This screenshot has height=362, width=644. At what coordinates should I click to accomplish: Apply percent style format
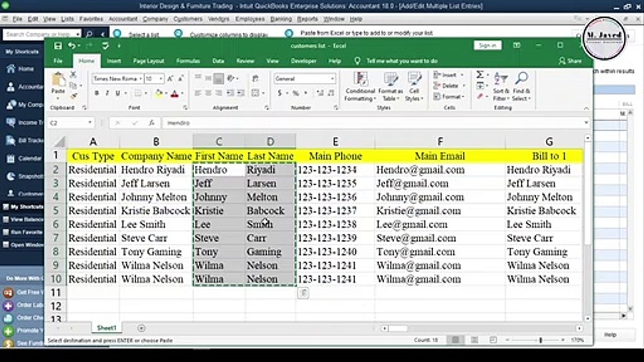(295, 93)
